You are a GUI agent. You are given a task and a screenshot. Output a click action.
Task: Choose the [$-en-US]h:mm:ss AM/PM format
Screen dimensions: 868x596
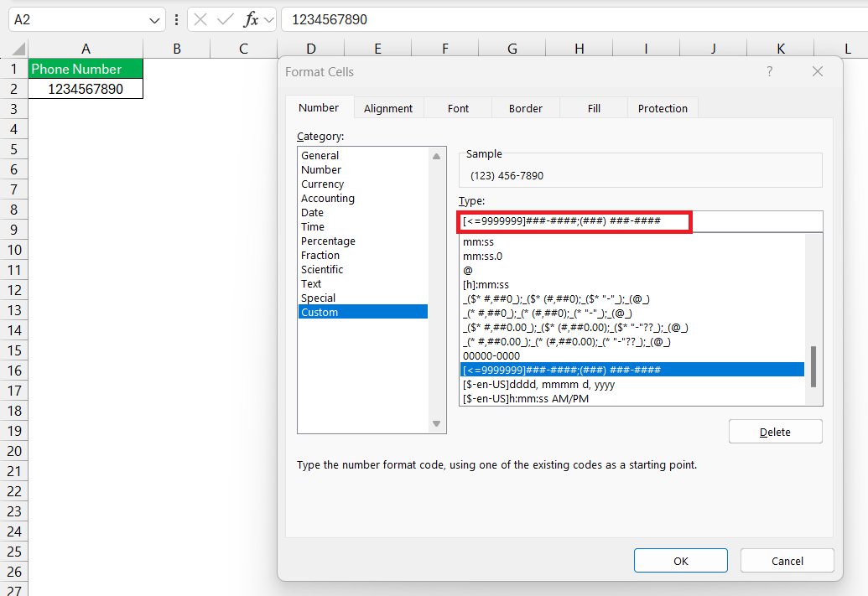click(632, 398)
